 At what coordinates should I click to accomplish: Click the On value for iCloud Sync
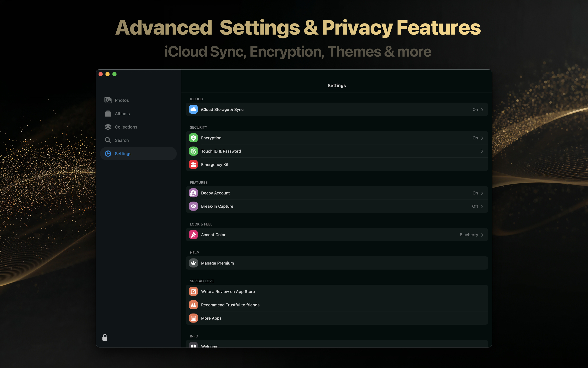[475, 110]
